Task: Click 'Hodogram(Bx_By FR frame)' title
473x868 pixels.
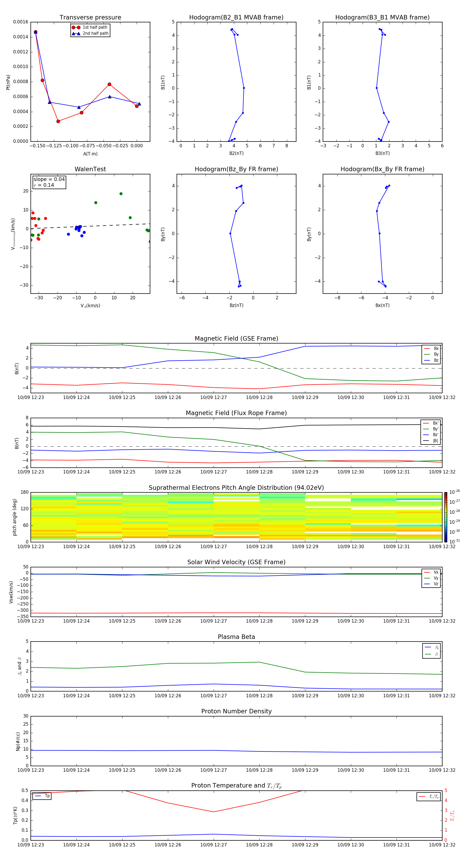Action: [382, 169]
